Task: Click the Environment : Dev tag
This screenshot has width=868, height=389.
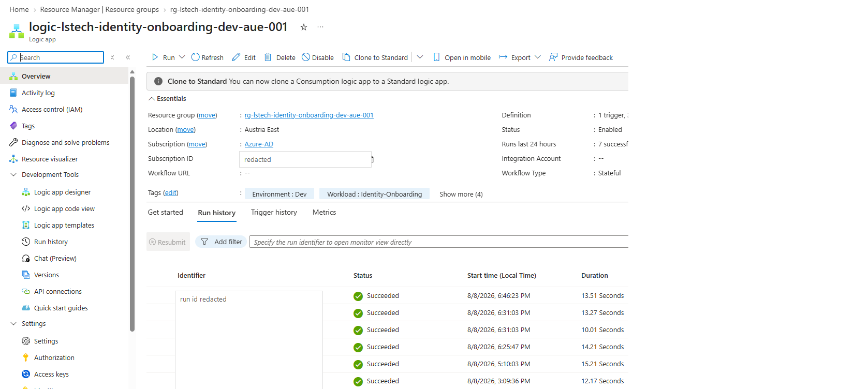Action: click(279, 194)
